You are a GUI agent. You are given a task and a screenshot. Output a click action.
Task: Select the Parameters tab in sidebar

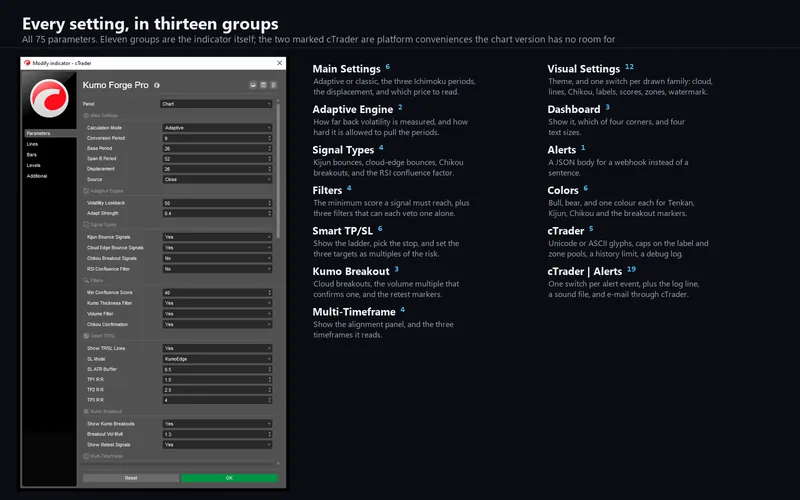[x=50, y=133]
